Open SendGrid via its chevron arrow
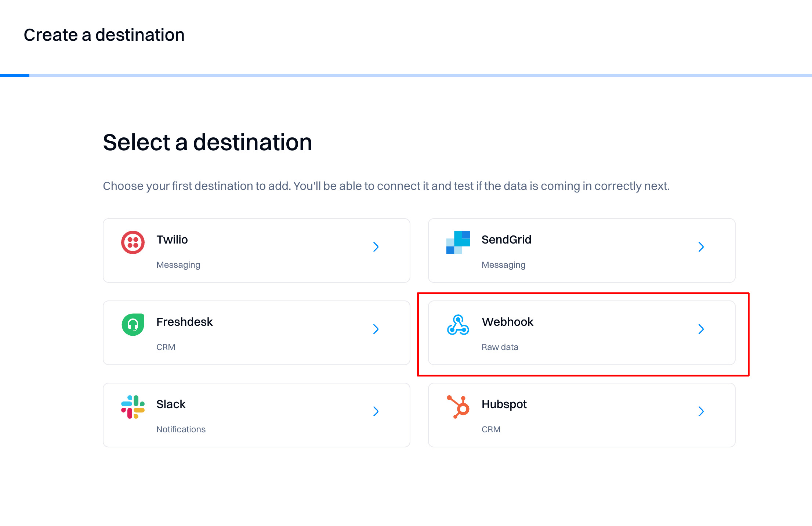 (x=701, y=247)
